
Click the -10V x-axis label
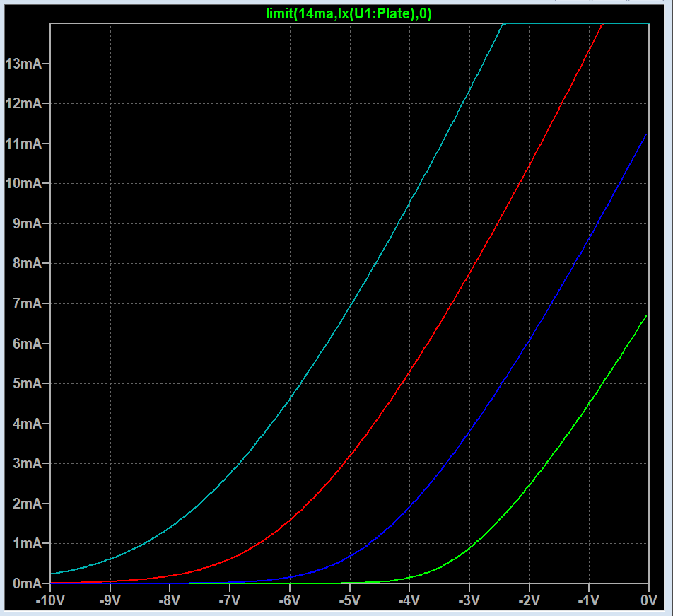pos(49,600)
